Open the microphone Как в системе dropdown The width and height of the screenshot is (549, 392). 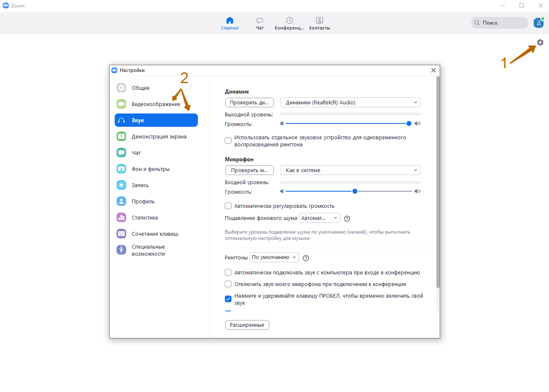[x=350, y=170]
